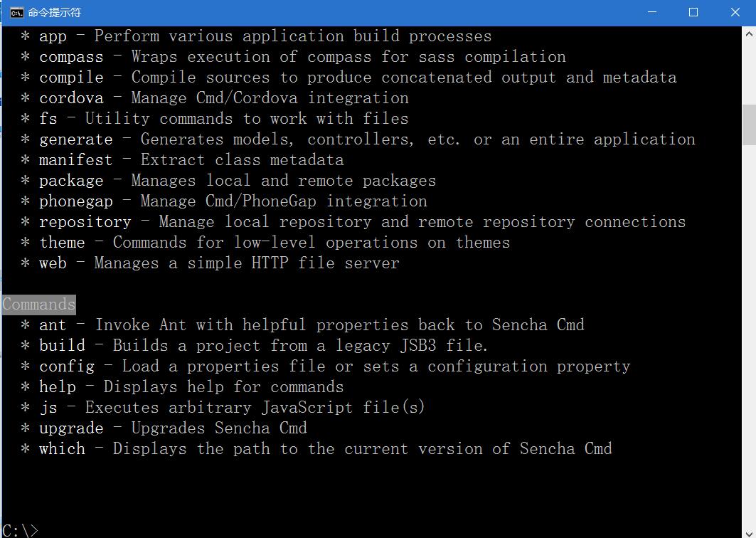
Task: Click the 'phonegap' category name
Action: pyautogui.click(x=75, y=201)
